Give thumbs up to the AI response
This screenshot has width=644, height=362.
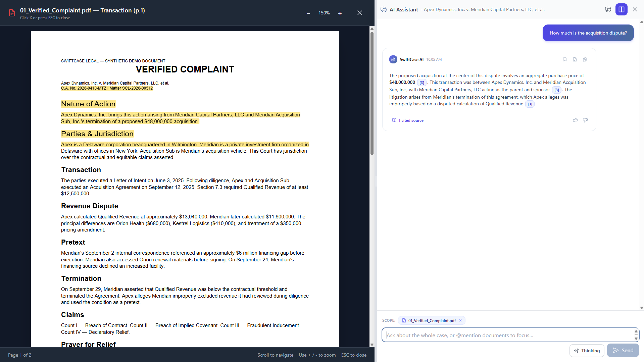[575, 120]
